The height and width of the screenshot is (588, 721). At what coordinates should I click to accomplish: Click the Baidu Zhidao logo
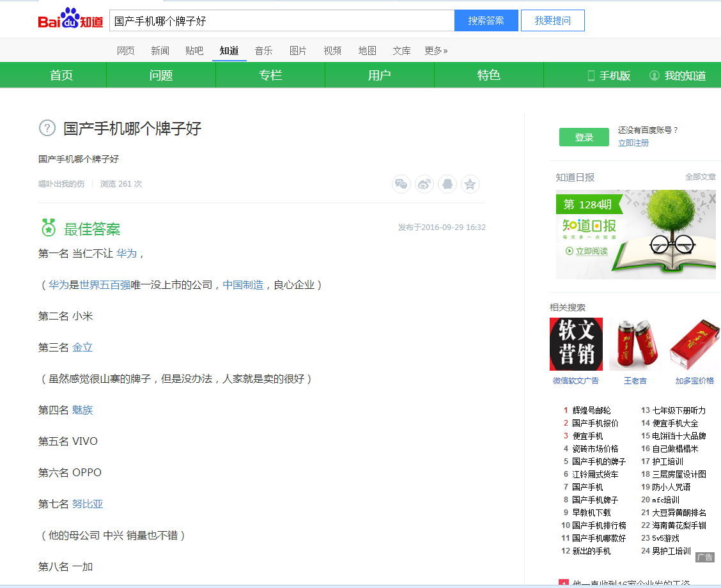(70, 19)
